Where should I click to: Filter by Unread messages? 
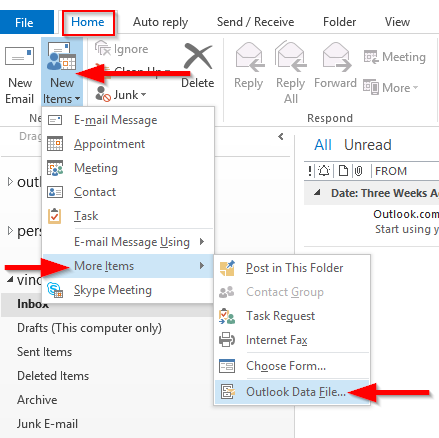click(x=368, y=145)
